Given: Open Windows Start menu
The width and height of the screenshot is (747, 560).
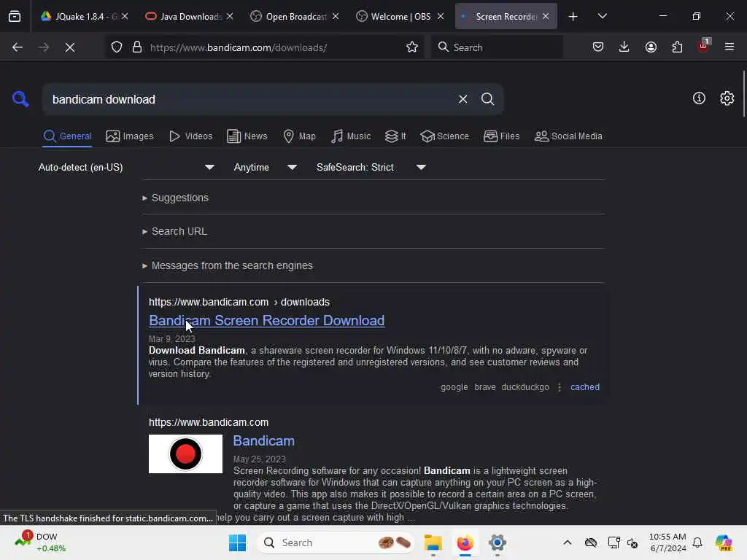Looking at the screenshot, I should click(x=237, y=542).
